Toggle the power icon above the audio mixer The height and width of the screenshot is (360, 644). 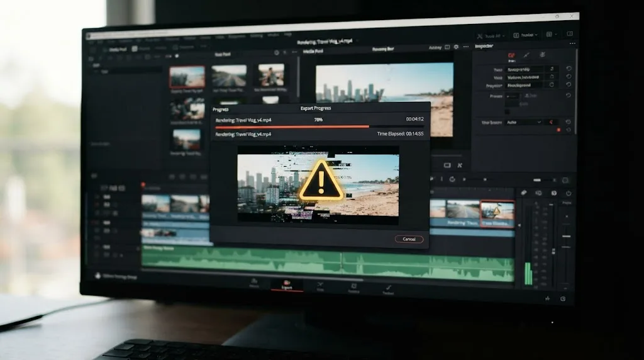coord(569,193)
